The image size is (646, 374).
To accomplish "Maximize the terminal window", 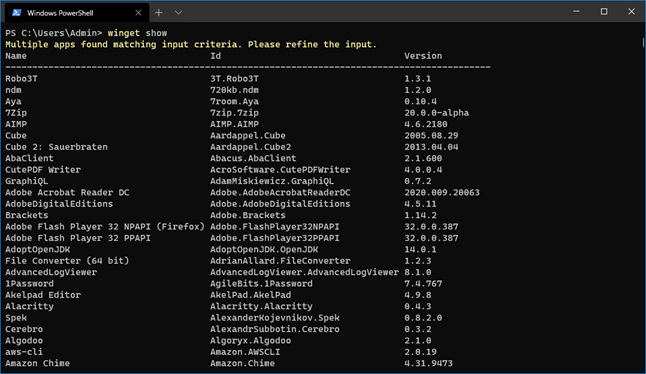I will (x=604, y=12).
